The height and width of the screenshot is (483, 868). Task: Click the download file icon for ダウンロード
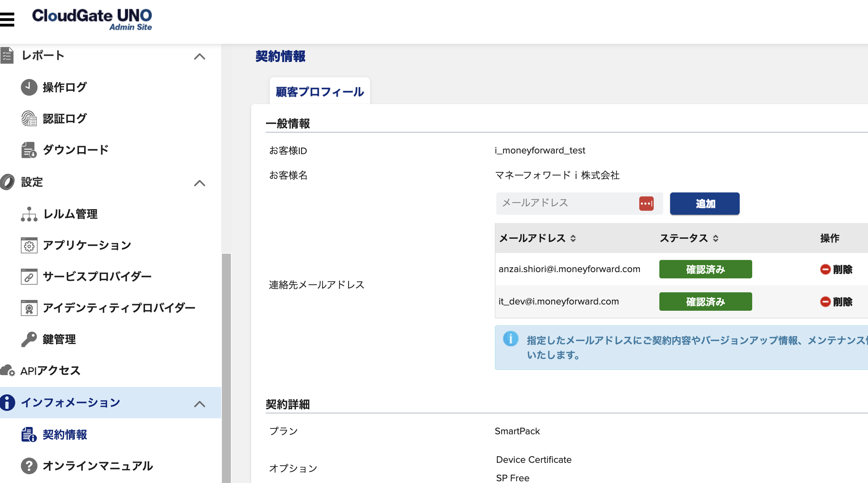click(29, 150)
